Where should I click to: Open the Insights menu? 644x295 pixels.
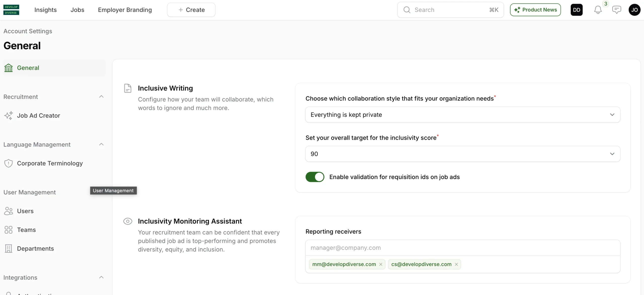[x=46, y=10]
